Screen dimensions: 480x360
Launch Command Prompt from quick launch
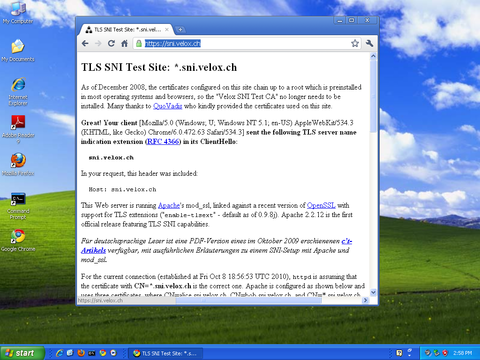tap(92, 353)
